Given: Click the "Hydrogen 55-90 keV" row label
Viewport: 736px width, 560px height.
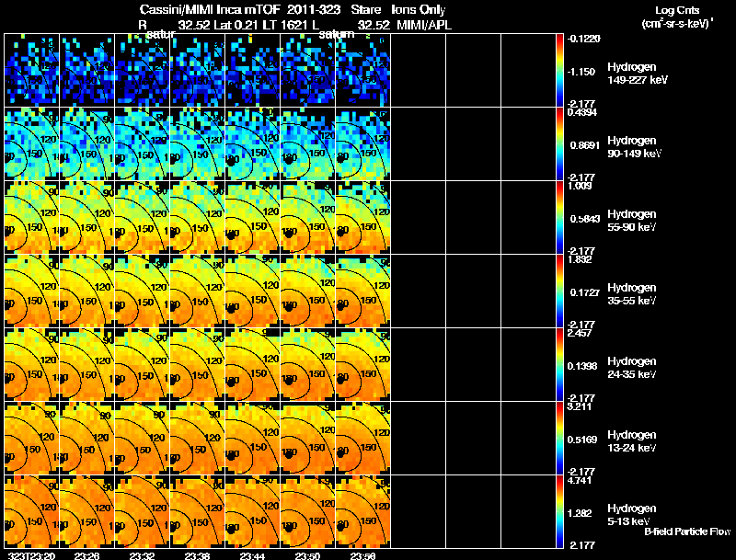Looking at the screenshot, I should click(632, 221).
